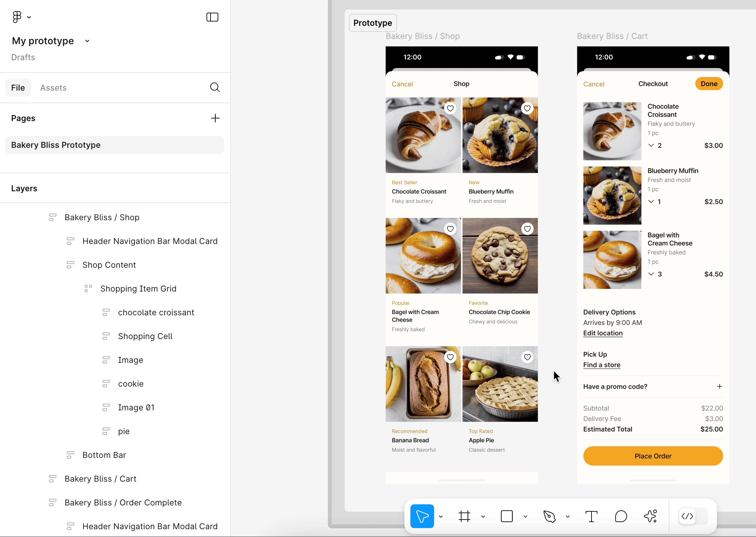Open file search
756x537 pixels.
pos(215,87)
